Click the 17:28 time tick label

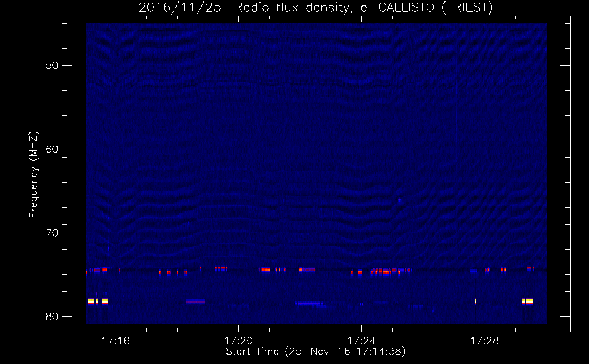coord(485,341)
